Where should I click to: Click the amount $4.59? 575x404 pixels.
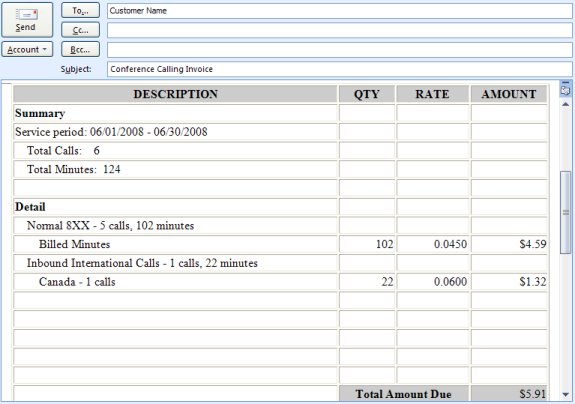(533, 244)
